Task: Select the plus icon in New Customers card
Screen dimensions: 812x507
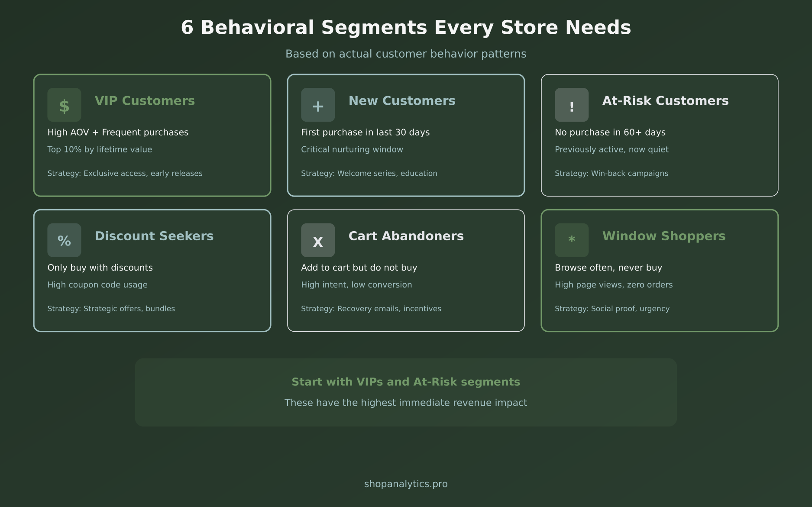Action: coord(317,105)
